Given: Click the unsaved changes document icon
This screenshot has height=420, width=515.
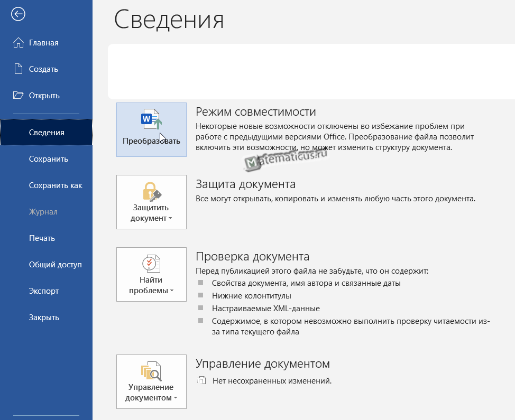Looking at the screenshot, I should coord(201,380).
